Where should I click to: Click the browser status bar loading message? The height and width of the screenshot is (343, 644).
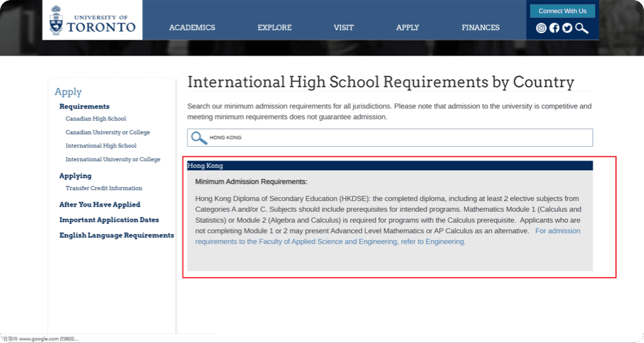[41, 339]
